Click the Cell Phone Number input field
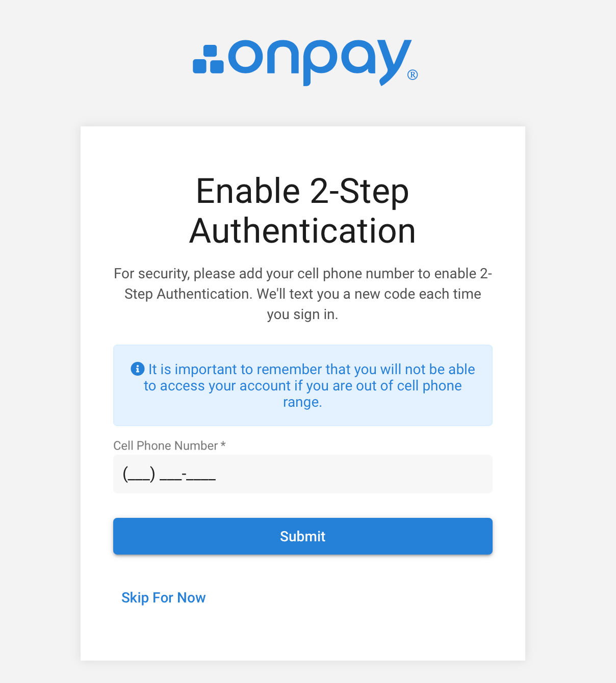 303,474
